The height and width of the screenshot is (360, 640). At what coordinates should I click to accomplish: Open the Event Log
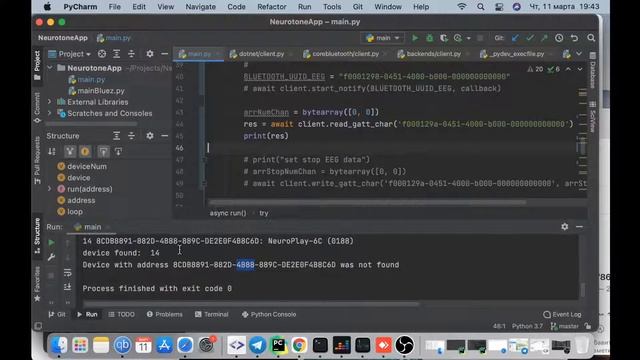tap(562, 314)
